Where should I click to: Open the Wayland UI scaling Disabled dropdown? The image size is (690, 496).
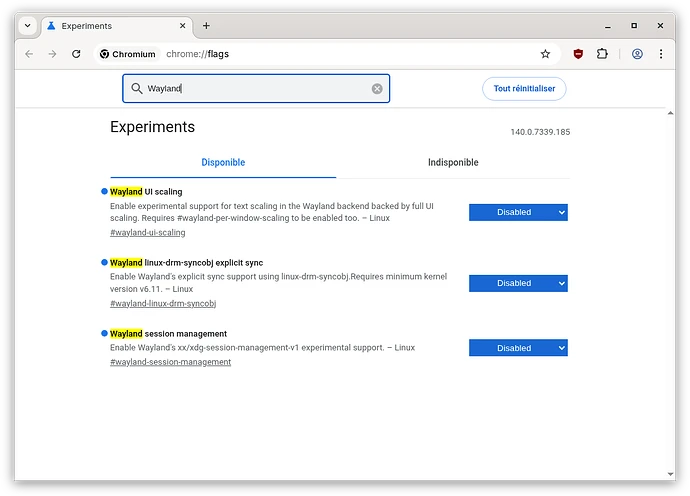tap(518, 212)
